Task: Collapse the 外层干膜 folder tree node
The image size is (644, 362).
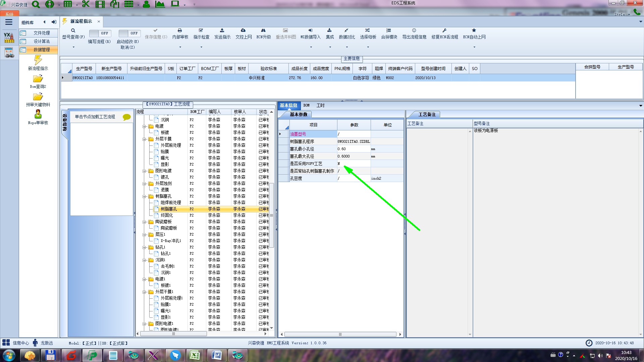Action: [144, 139]
